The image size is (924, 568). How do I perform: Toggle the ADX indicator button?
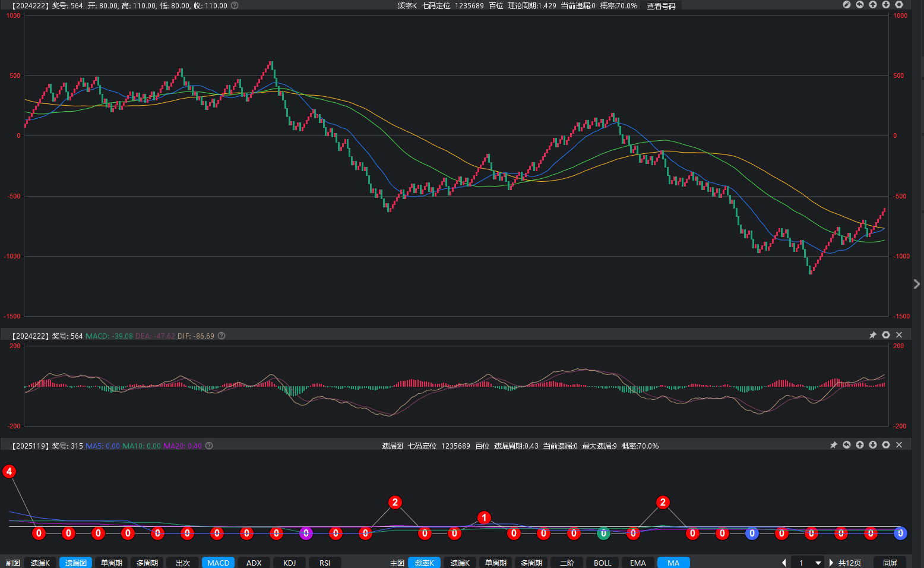tap(254, 563)
